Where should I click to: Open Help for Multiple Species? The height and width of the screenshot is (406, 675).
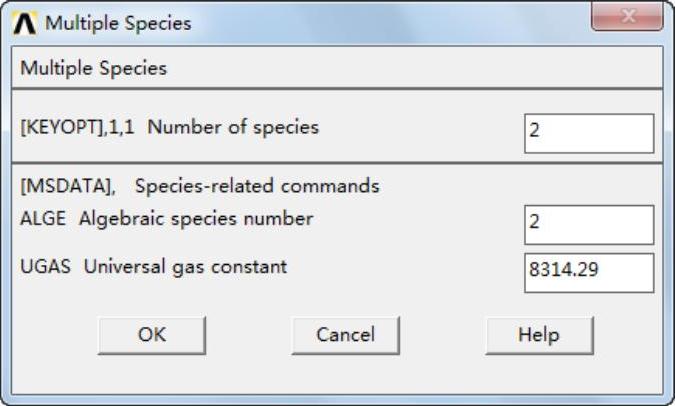point(538,335)
